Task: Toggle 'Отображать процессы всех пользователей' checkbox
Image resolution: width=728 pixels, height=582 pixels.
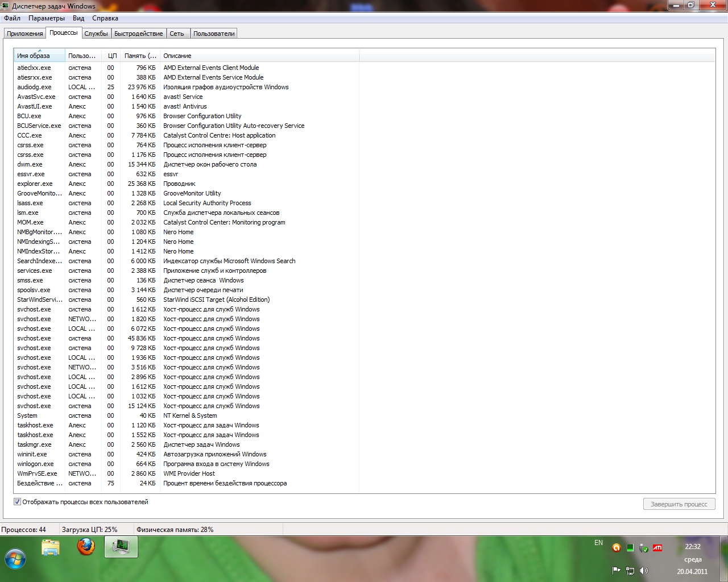Action: pyautogui.click(x=17, y=502)
